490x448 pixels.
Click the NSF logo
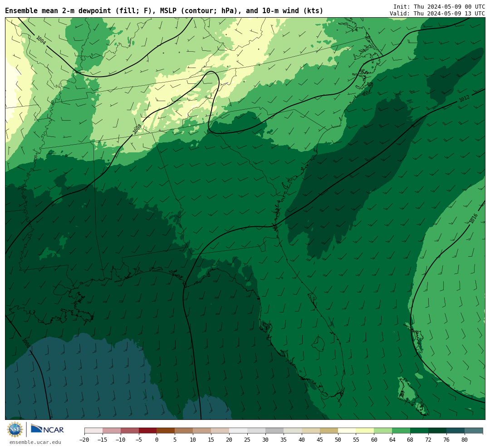coord(15,429)
